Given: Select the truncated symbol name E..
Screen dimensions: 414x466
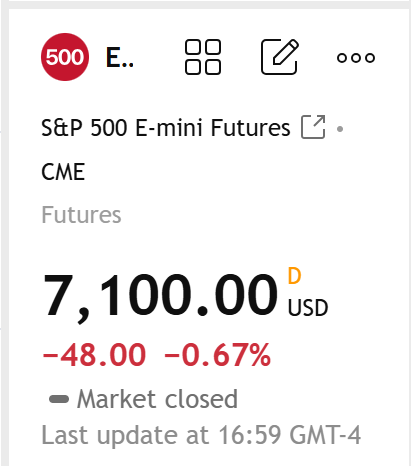Looking at the screenshot, I should click(x=120, y=58).
